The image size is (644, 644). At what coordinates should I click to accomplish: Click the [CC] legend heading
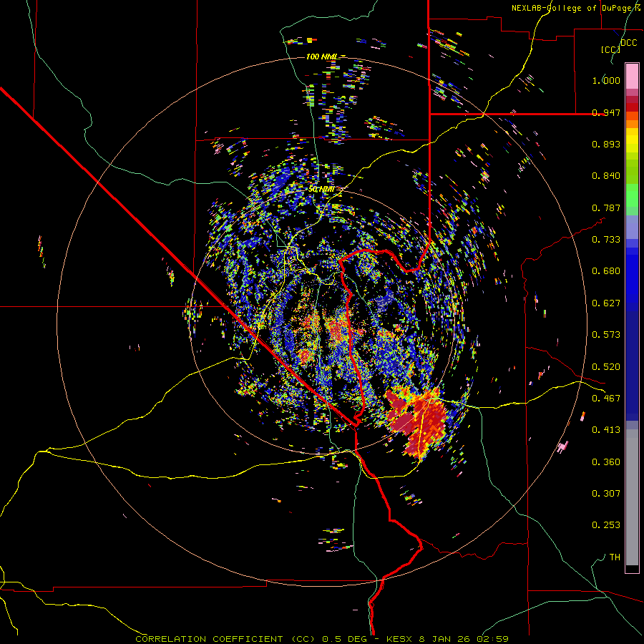point(610,49)
